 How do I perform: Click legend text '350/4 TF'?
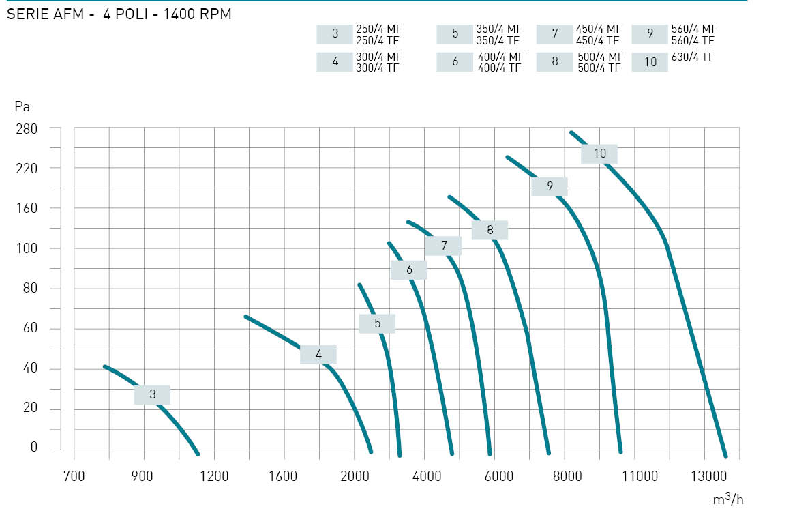click(498, 40)
